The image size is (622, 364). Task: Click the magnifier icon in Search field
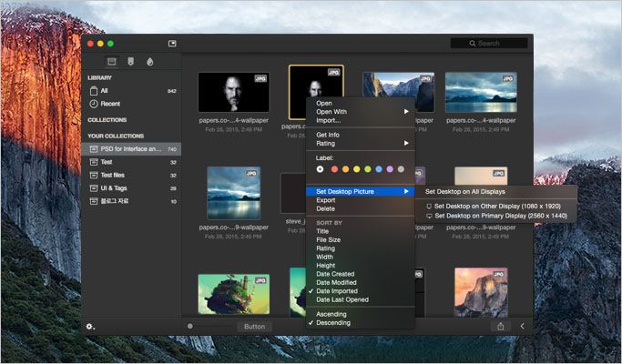[472, 43]
